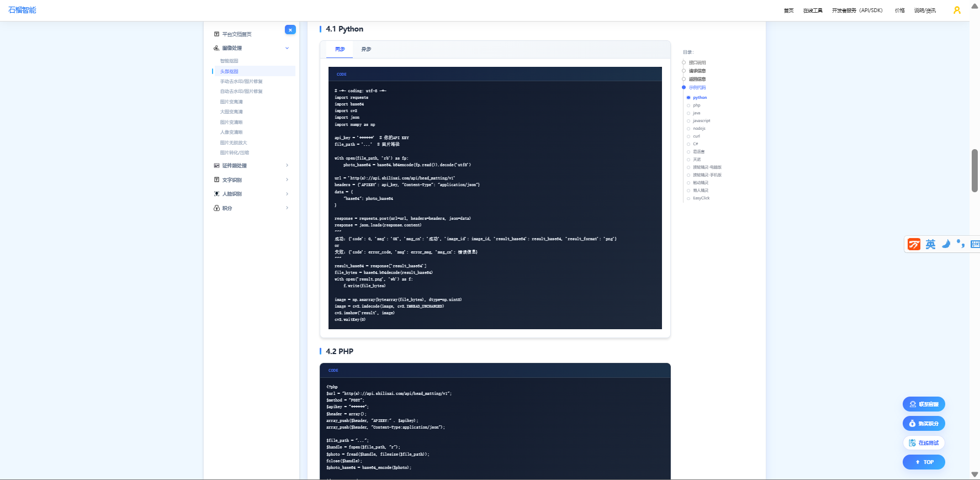Open 图片变清晰 doc page
The height and width of the screenshot is (480, 980).
tap(231, 122)
